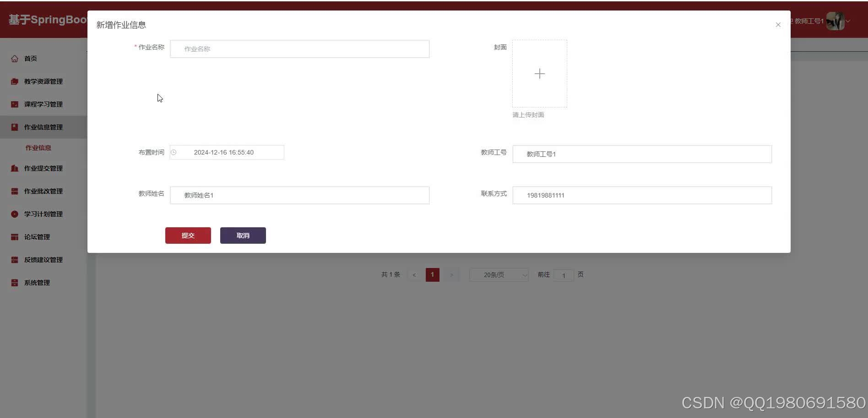The width and height of the screenshot is (868, 418).
Task: Click the plus icon to upload 封面 cover
Action: point(539,73)
